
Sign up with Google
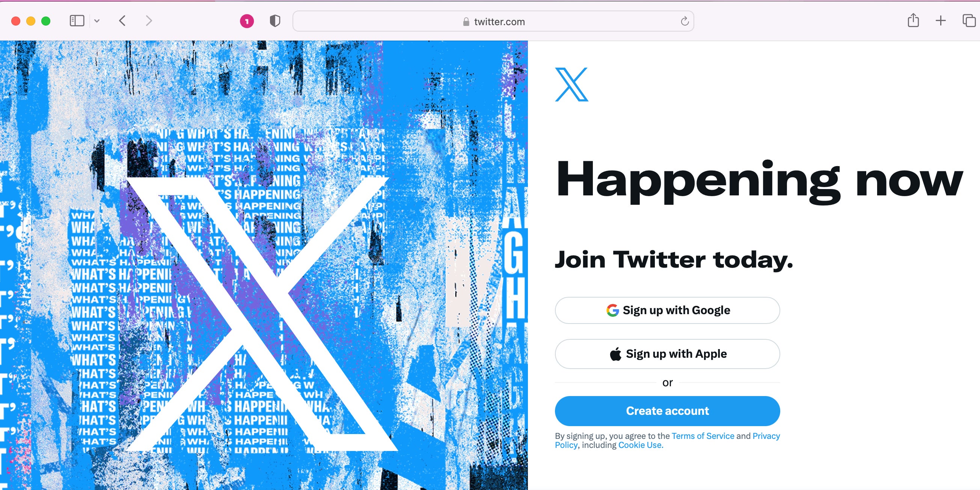(667, 310)
